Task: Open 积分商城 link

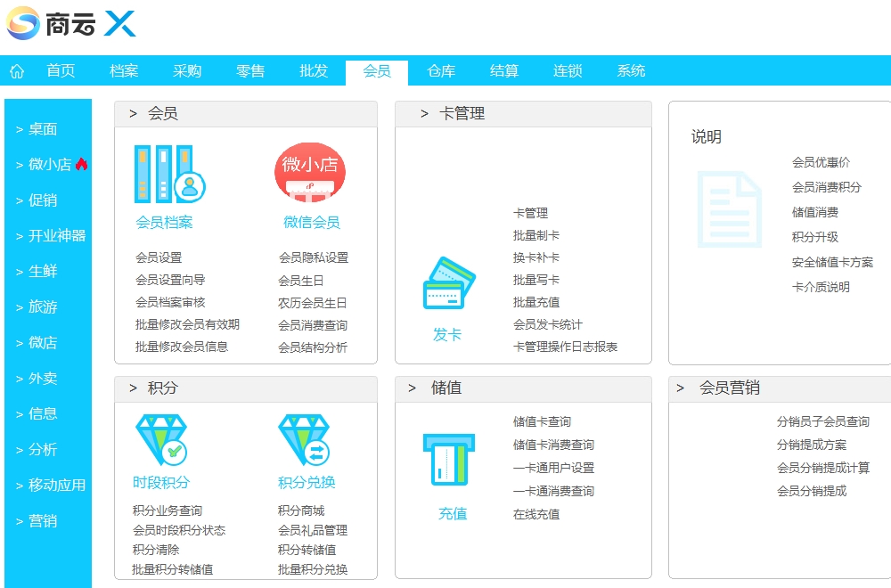Action: click(x=301, y=510)
